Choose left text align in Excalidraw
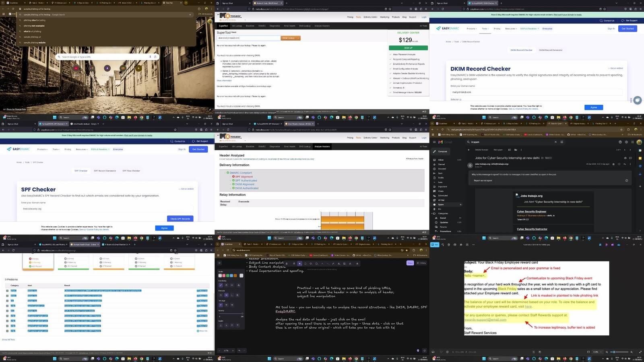Screen dimensions: 644x362 tap(221, 305)
